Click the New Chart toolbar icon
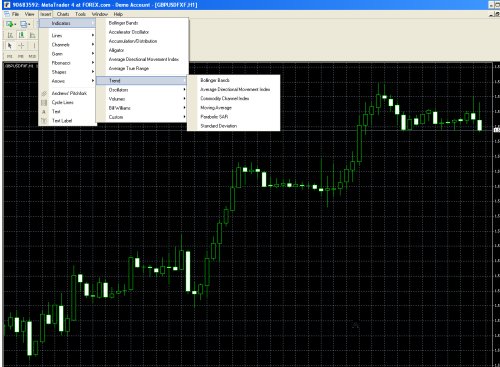Screen dimensions: 500x367 (x=9, y=24)
